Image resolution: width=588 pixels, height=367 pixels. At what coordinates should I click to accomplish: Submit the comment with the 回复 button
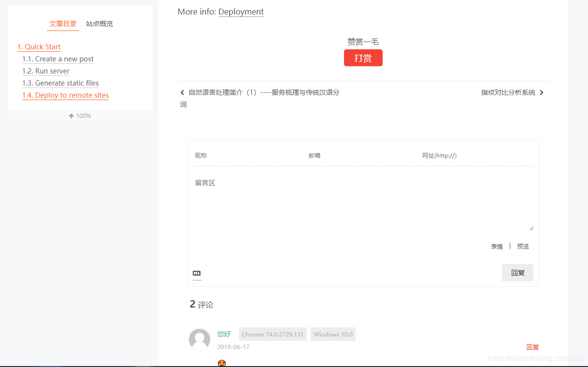click(517, 273)
